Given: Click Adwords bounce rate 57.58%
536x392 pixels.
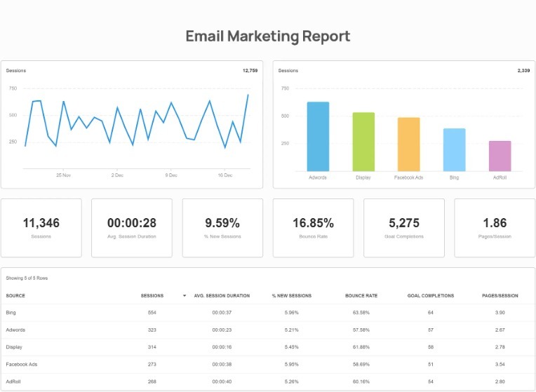Looking at the screenshot, I should (361, 330).
